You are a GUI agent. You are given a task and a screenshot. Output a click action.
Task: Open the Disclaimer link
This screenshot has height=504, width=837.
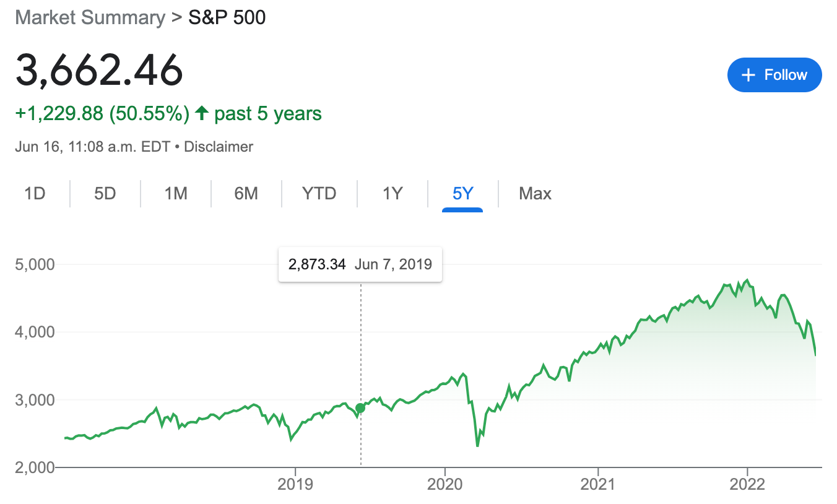click(219, 147)
